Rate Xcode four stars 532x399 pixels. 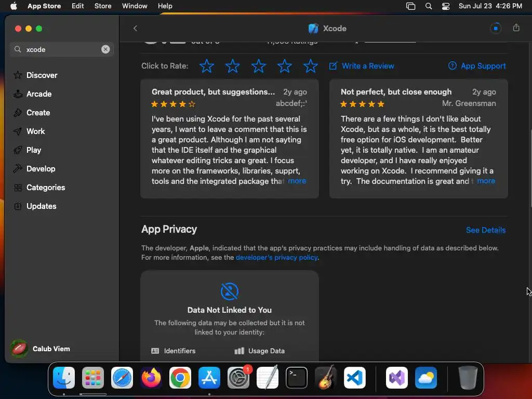pyautogui.click(x=284, y=66)
